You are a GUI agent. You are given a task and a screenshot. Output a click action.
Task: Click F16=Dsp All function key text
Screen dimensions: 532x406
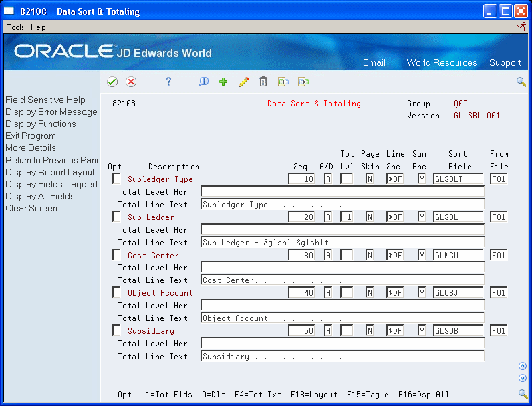click(x=424, y=395)
